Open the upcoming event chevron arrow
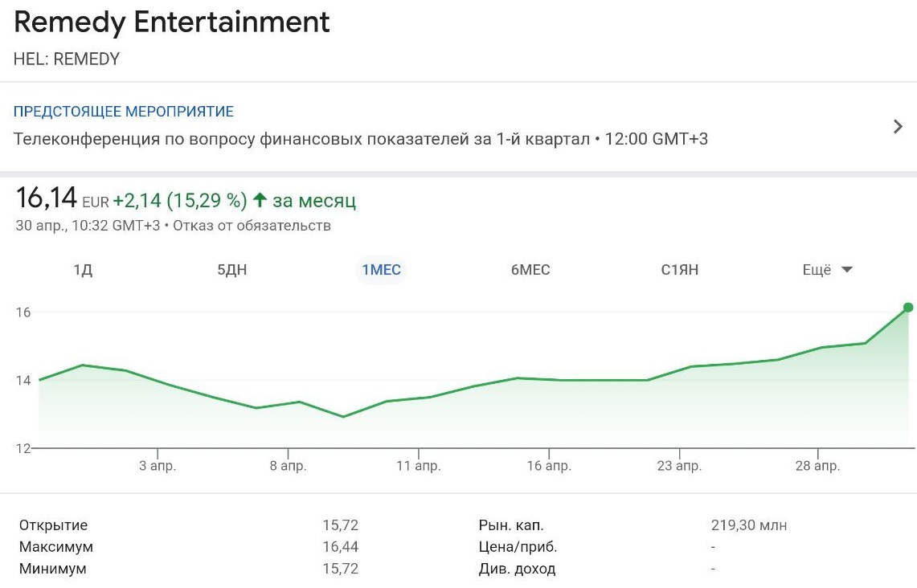 click(x=898, y=127)
